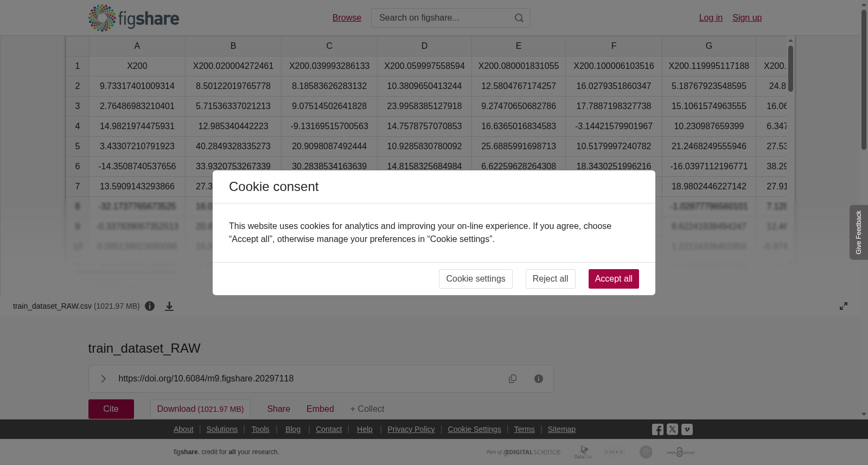The width and height of the screenshot is (868, 465).
Task: Click Download (1021.97 MB) button
Action: pyautogui.click(x=200, y=409)
